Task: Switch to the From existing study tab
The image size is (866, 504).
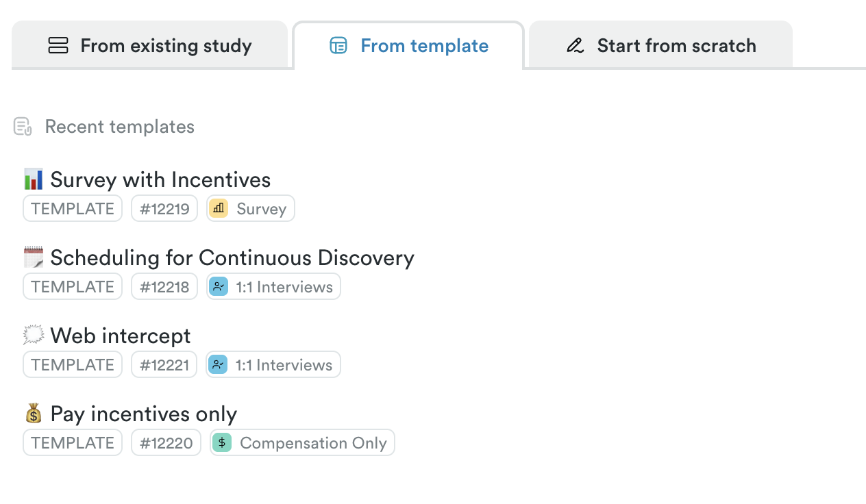Action: pos(150,46)
